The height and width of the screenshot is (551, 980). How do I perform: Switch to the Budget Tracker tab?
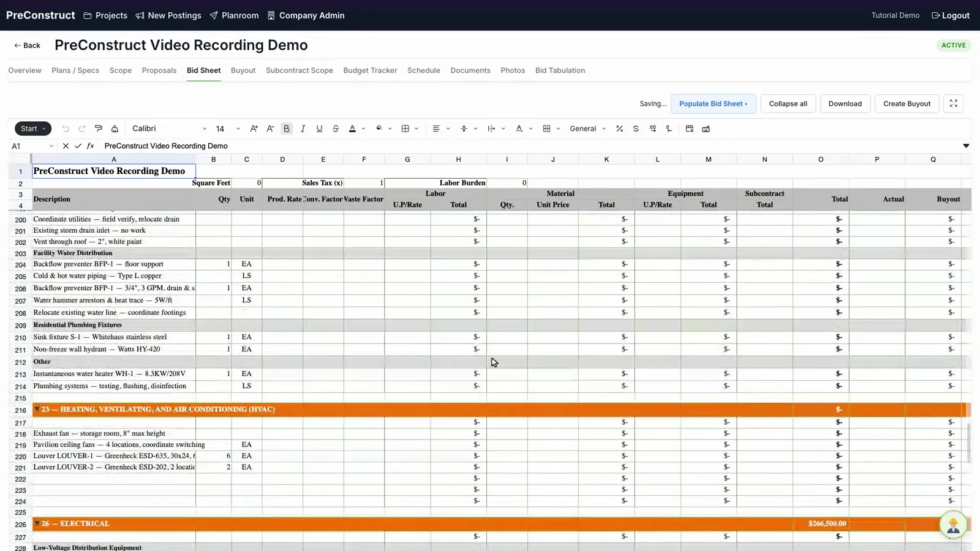[370, 70]
